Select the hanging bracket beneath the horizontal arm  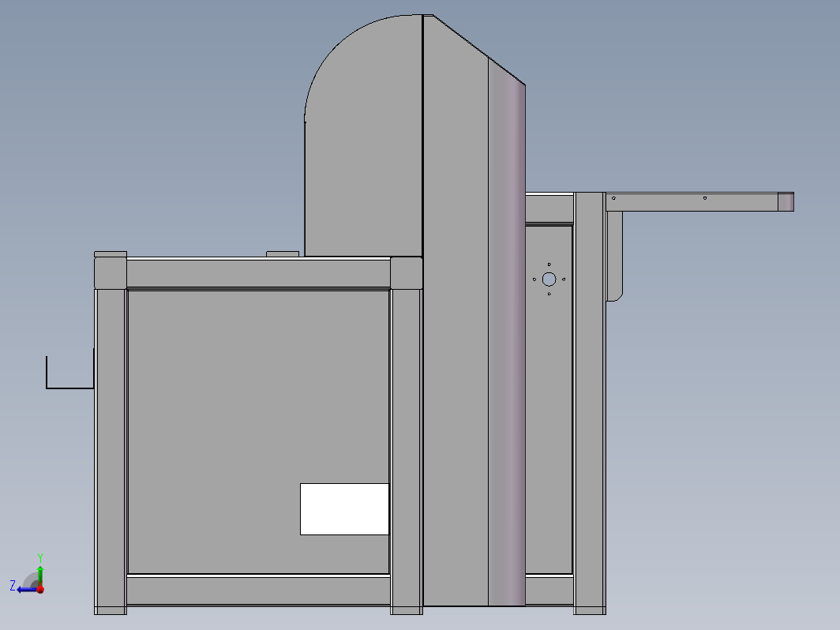[x=614, y=256]
